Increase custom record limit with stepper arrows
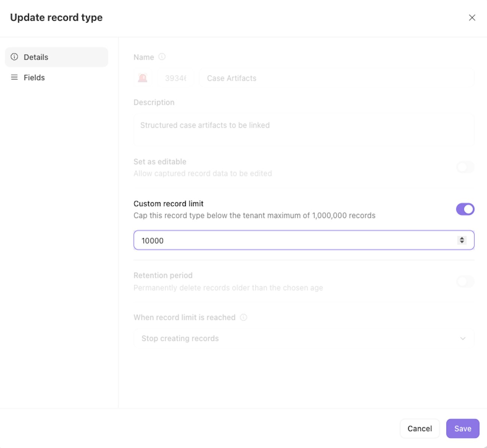487x448 pixels. click(462, 238)
